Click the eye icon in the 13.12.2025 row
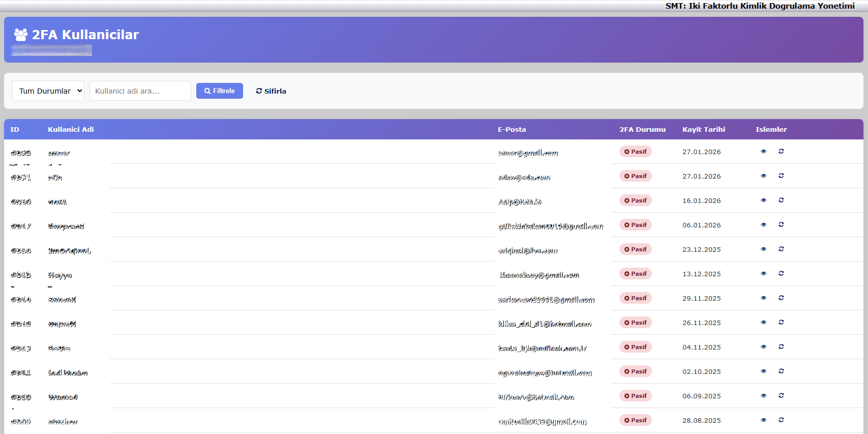 tap(763, 274)
